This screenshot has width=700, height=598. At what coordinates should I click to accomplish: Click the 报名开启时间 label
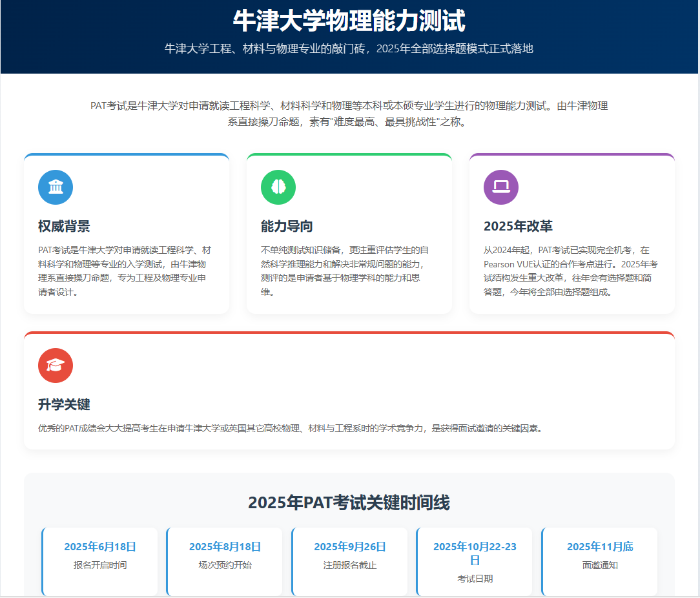pos(100,565)
